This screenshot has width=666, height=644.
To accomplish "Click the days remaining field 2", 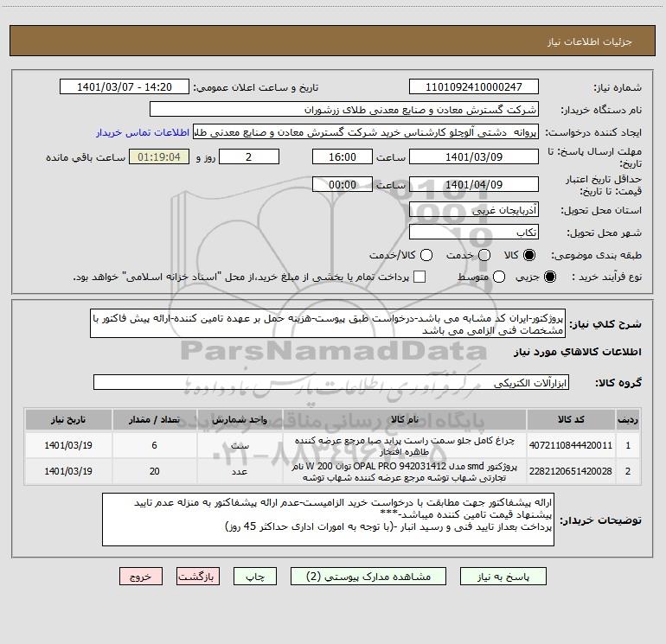I will coord(249,157).
